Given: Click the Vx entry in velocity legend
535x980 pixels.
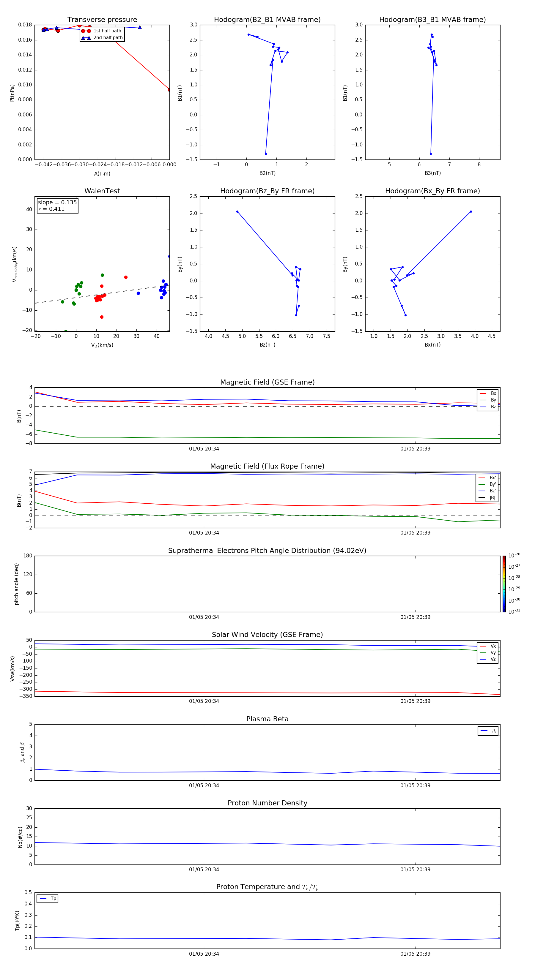Looking at the screenshot, I should pos(488,646).
